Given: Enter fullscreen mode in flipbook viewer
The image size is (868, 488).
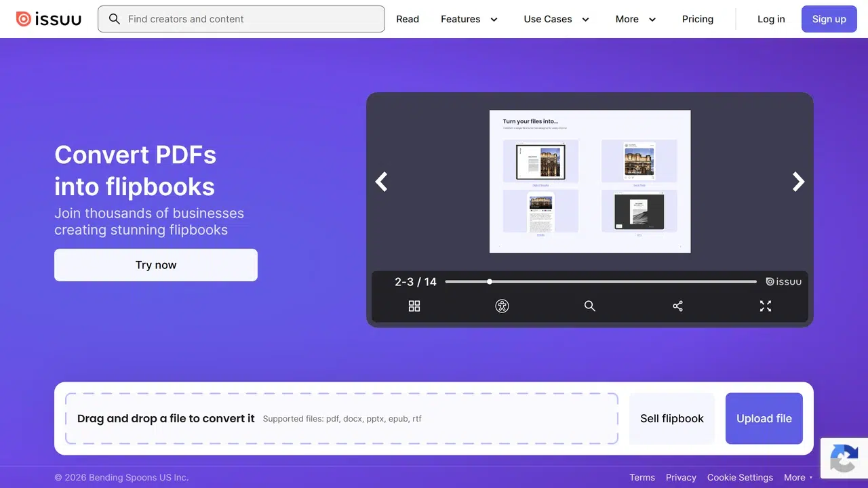Looking at the screenshot, I should click(766, 306).
